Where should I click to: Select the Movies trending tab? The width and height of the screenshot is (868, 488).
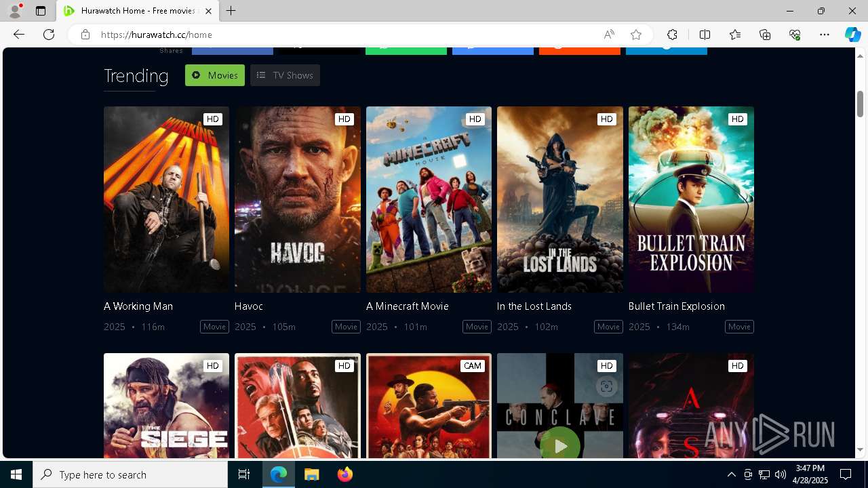[x=215, y=75]
